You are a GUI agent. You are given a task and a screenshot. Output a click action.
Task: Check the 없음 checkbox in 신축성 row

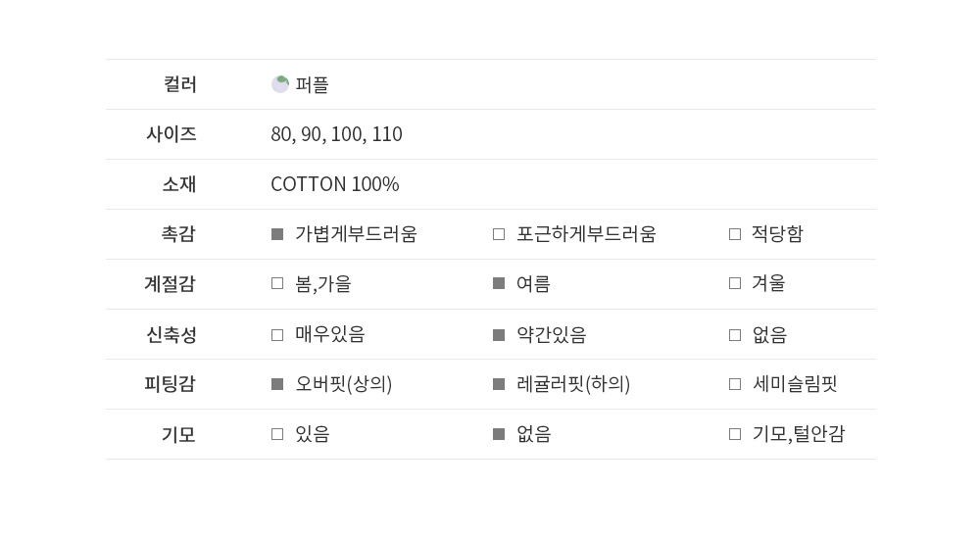(735, 335)
